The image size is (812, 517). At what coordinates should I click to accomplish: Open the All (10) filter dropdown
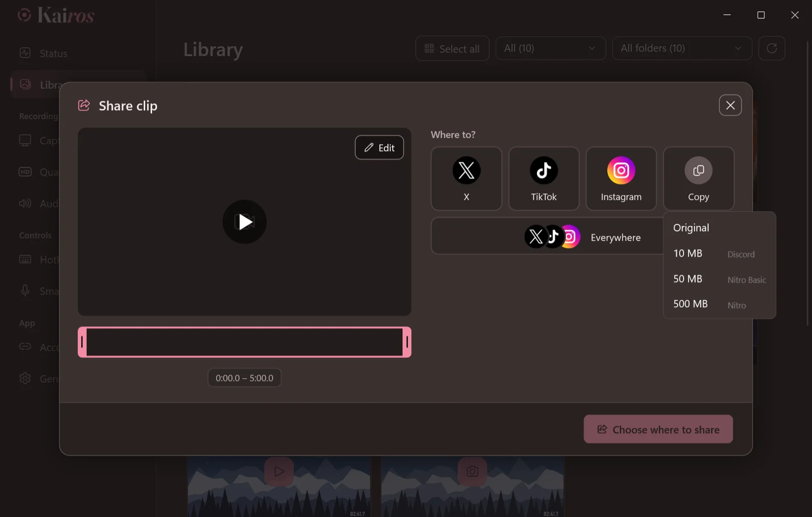(x=551, y=48)
